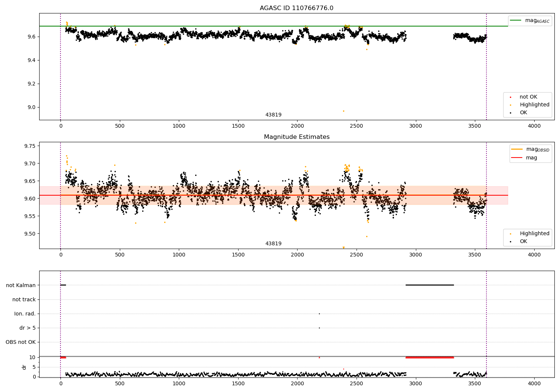Click the 9.2 y-tick in top plot
Viewport: 560px width, 392px height.
31,84
